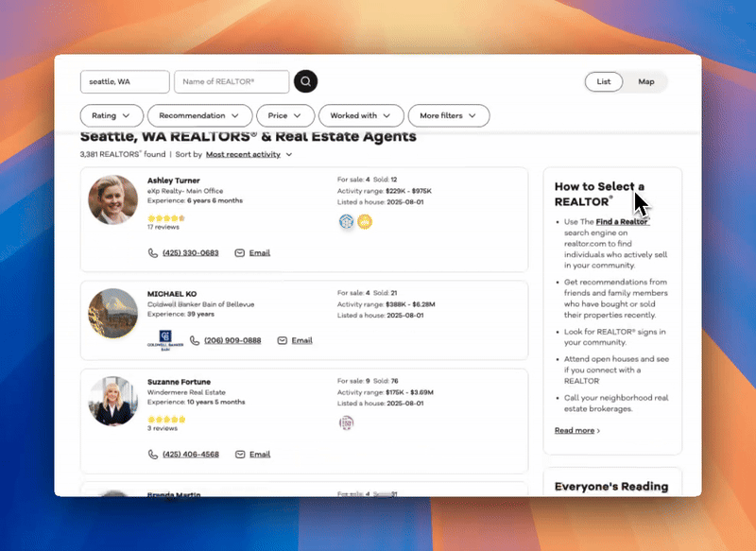The width and height of the screenshot is (756, 551).
Task: Click eXp Realty- Main Office text
Action: click(185, 191)
